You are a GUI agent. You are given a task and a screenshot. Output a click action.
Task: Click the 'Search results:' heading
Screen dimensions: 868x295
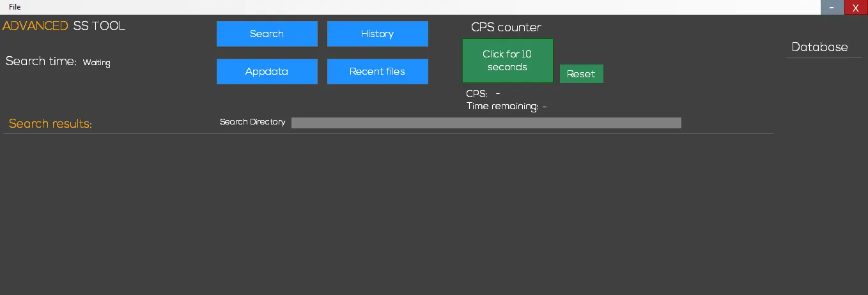click(x=50, y=123)
